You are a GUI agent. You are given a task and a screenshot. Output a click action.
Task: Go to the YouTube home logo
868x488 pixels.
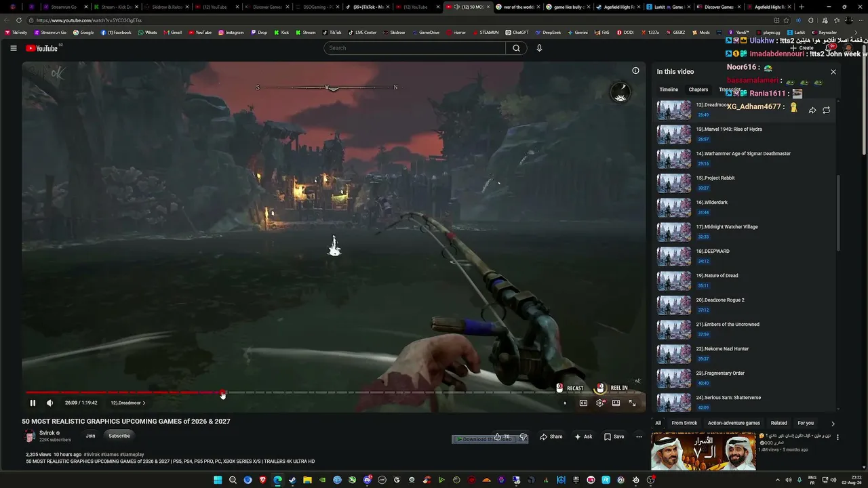(x=42, y=48)
